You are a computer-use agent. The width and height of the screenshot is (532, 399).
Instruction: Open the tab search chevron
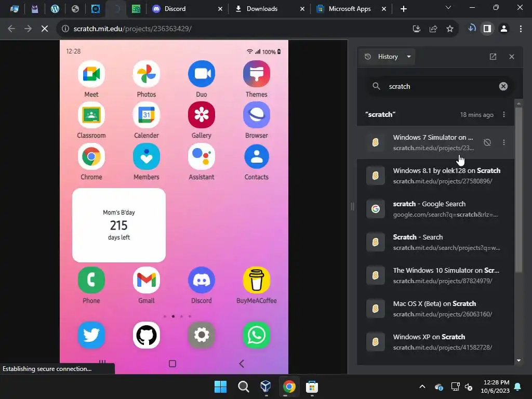[x=448, y=7]
